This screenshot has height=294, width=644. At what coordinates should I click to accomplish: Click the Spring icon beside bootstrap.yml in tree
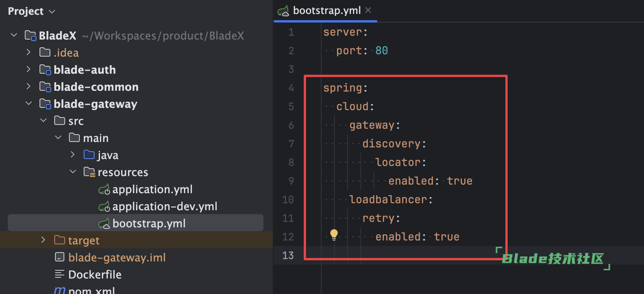pos(104,224)
